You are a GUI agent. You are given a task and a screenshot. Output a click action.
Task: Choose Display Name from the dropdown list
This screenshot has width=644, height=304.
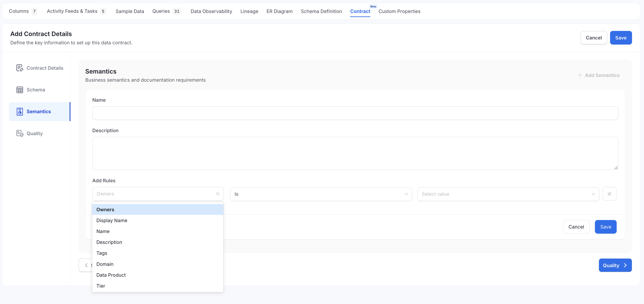tap(158, 220)
